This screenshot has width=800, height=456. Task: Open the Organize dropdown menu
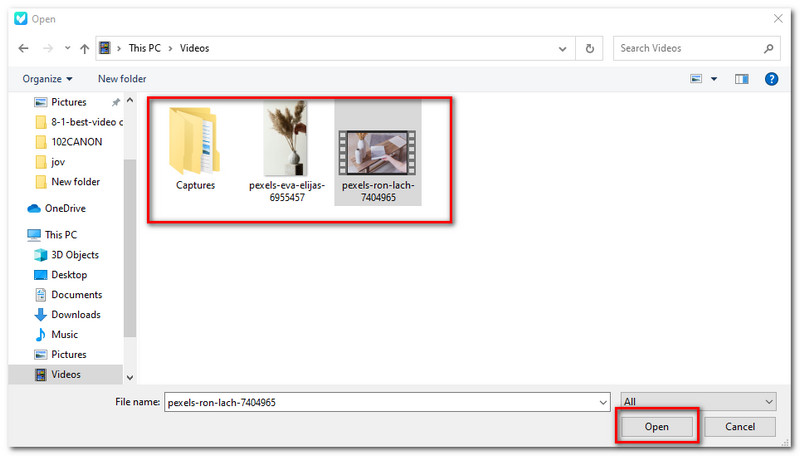point(47,78)
